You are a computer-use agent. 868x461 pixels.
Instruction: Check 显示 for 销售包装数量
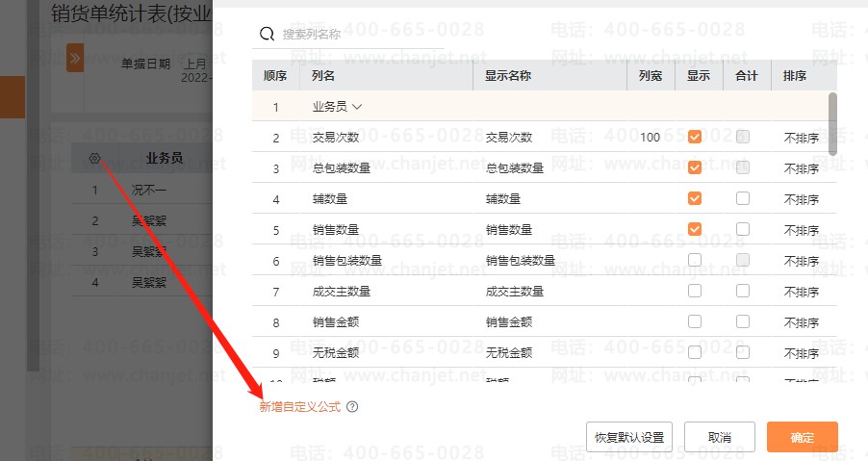tap(694, 260)
